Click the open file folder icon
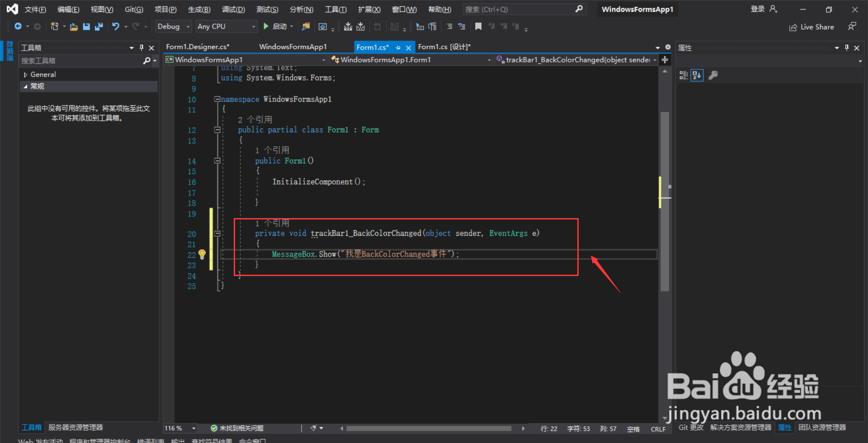The height and width of the screenshot is (443, 868). point(74,27)
